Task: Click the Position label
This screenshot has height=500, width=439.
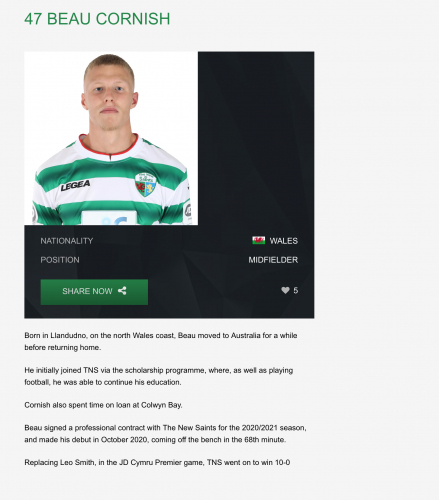Action: [x=60, y=260]
